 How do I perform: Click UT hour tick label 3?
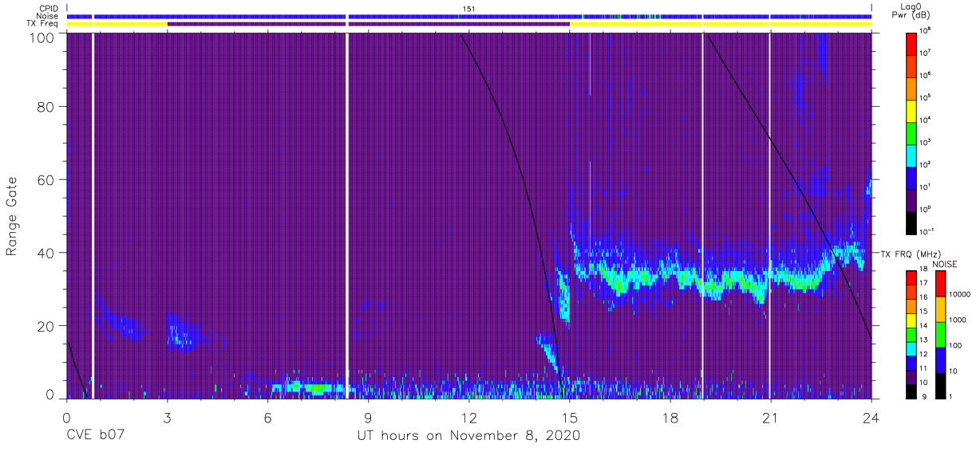pos(168,417)
